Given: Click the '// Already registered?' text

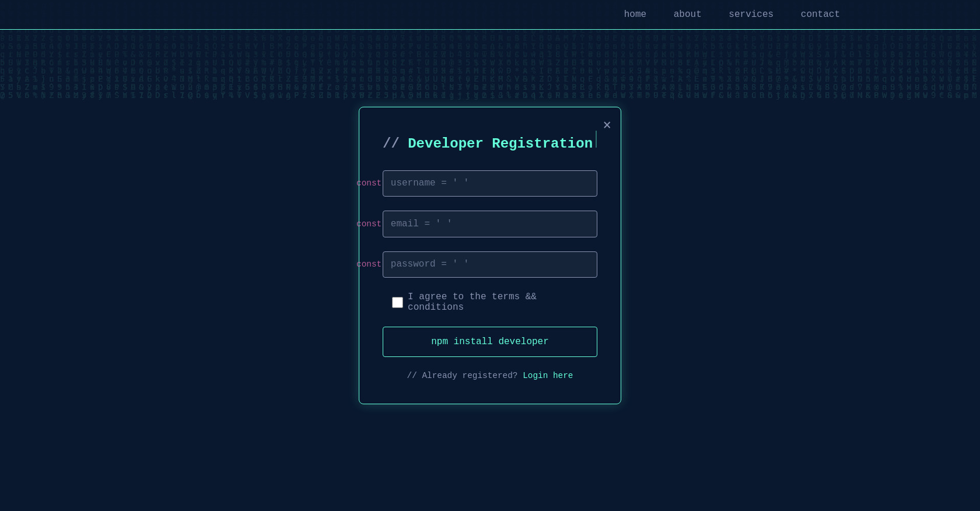Looking at the screenshot, I should (x=462, y=376).
